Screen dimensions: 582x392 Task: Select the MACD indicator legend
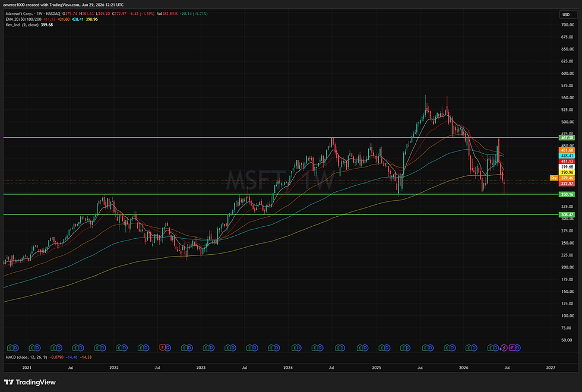click(x=26, y=357)
